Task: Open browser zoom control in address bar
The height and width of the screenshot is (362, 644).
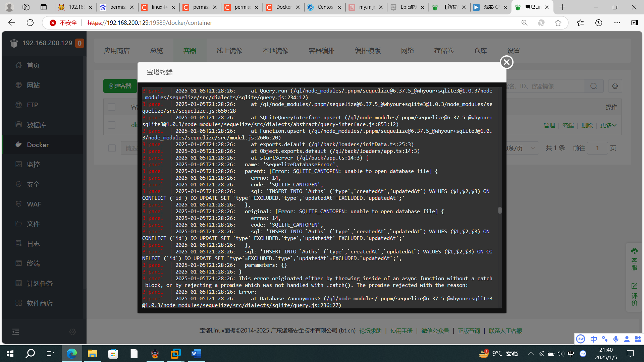Action: (x=524, y=22)
